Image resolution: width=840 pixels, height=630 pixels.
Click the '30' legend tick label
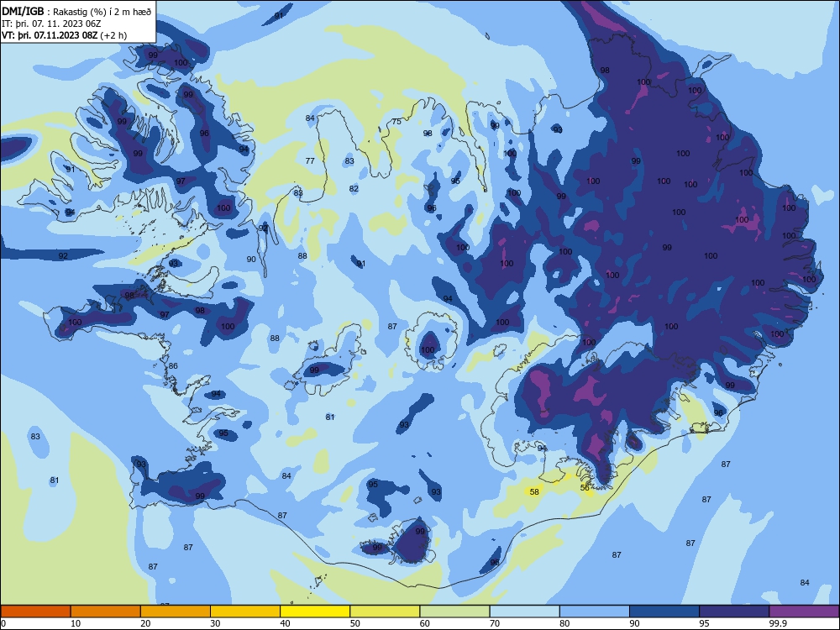pos(215,623)
